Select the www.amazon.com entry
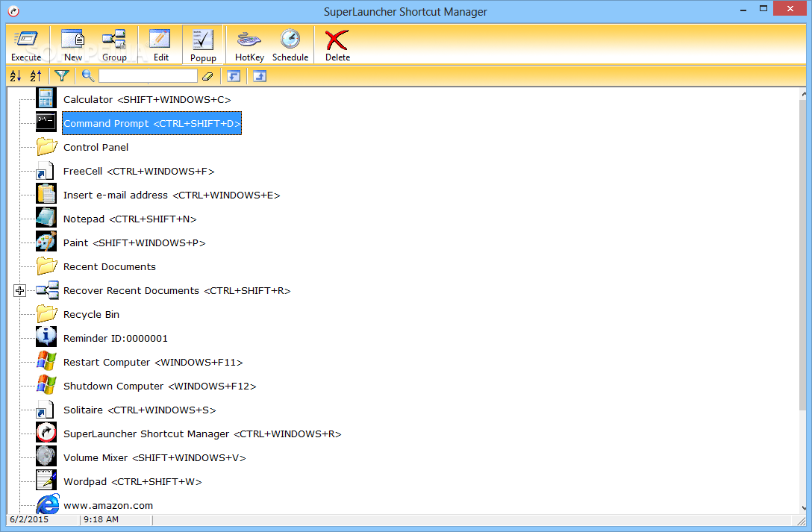Viewport: 812px width, 532px height. [107, 505]
